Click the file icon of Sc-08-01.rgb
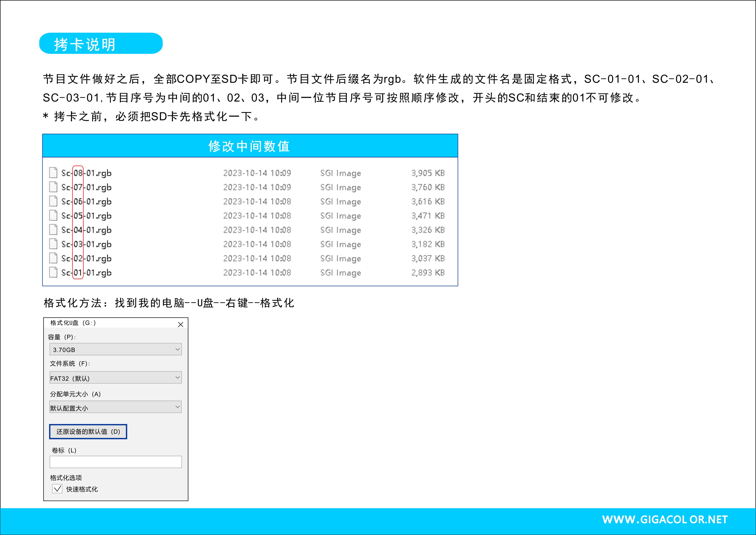This screenshot has width=756, height=535. click(53, 173)
